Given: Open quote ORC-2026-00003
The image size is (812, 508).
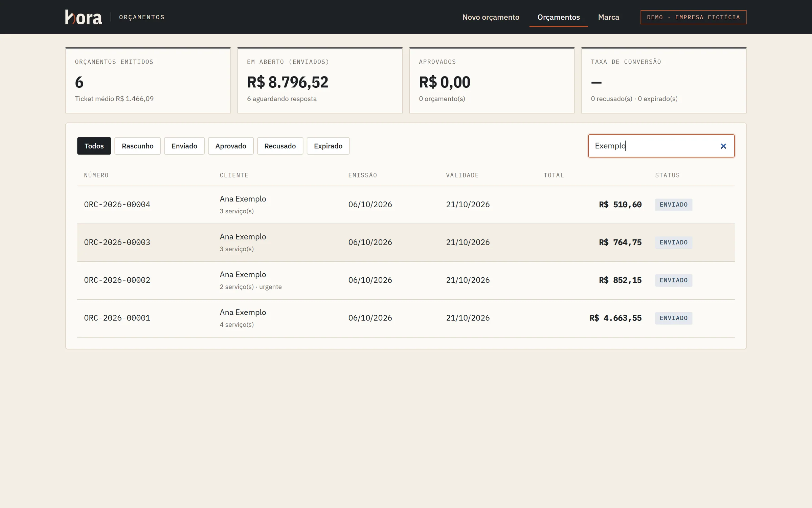Looking at the screenshot, I should pyautogui.click(x=406, y=242).
